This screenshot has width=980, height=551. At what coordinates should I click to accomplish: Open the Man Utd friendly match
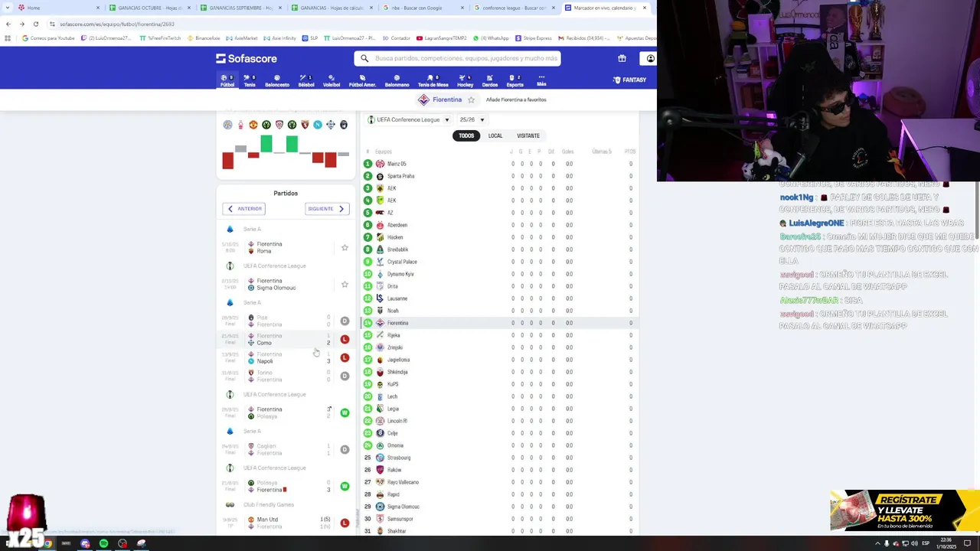pyautogui.click(x=285, y=523)
